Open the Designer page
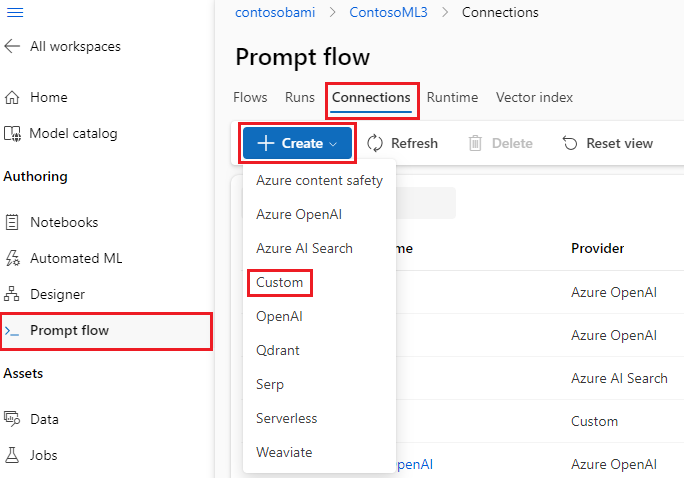Viewport: 684px width, 478px height. pyautogui.click(x=57, y=294)
